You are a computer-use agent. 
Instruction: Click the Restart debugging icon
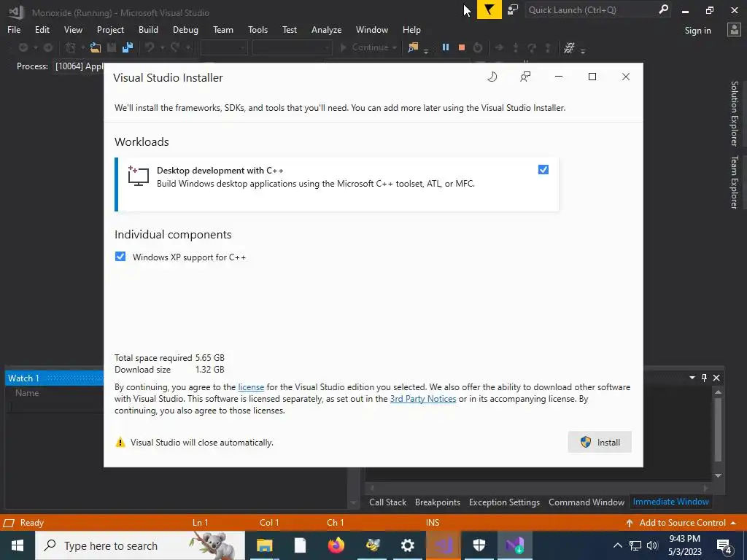pyautogui.click(x=478, y=47)
